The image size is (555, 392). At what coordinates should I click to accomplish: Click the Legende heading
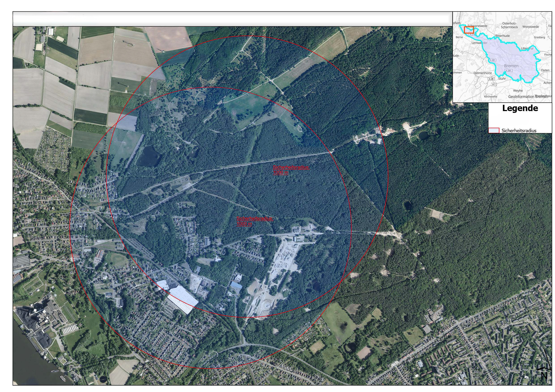click(520, 108)
